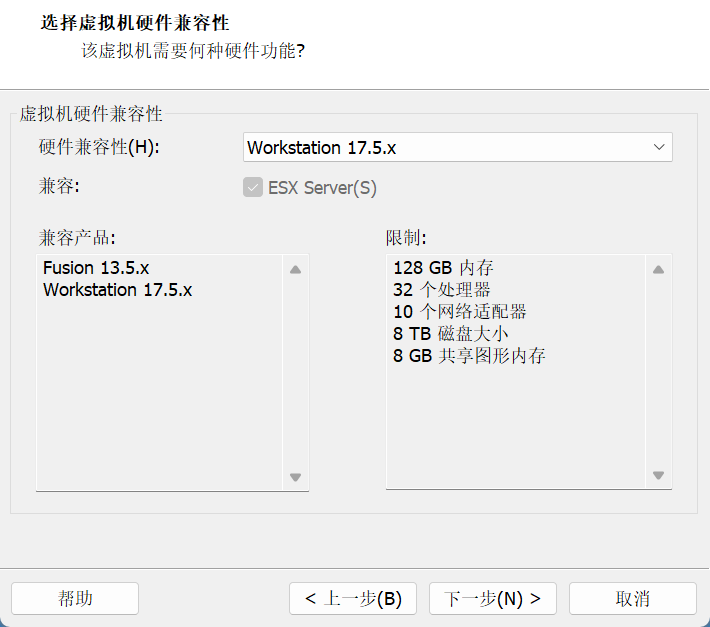Click the 兼容产品 list scroll up arrow

(x=296, y=270)
